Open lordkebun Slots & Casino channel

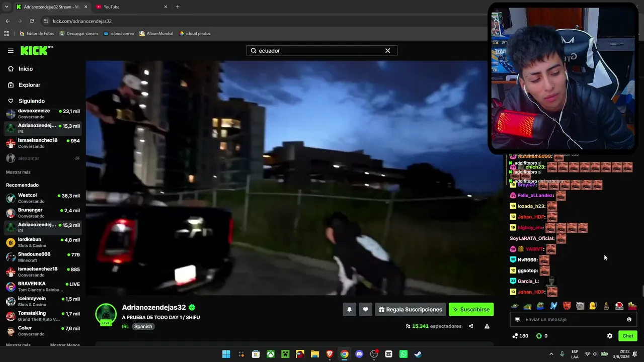pyautogui.click(x=43, y=242)
